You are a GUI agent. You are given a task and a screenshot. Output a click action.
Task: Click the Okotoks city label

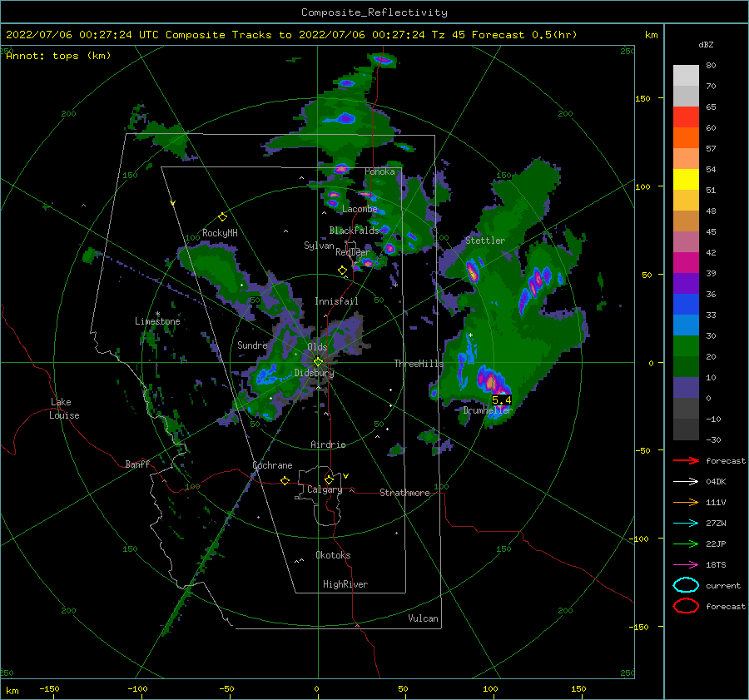(333, 555)
